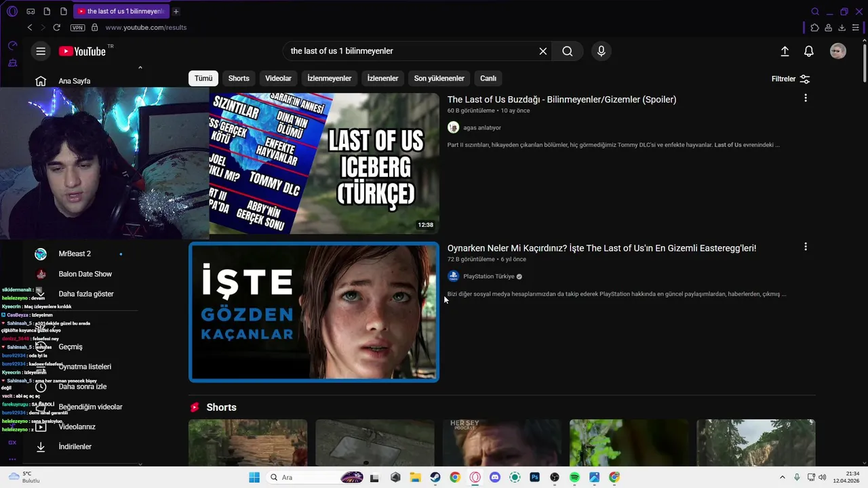The image size is (868, 488).
Task: Run search with the magnifier button
Action: (x=568, y=52)
